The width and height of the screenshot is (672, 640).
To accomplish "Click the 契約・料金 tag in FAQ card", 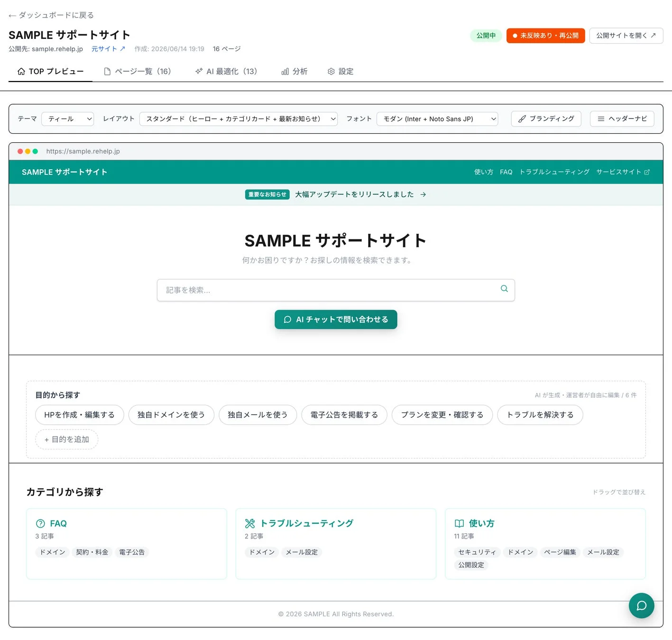I will pos(92,552).
